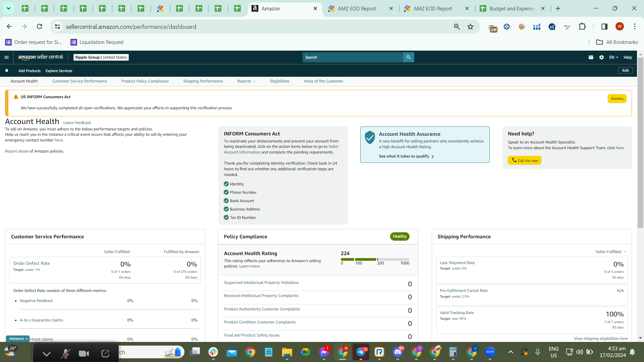644x362 pixels.
Task: Open Discord from the taskbar
Action: [398, 352]
